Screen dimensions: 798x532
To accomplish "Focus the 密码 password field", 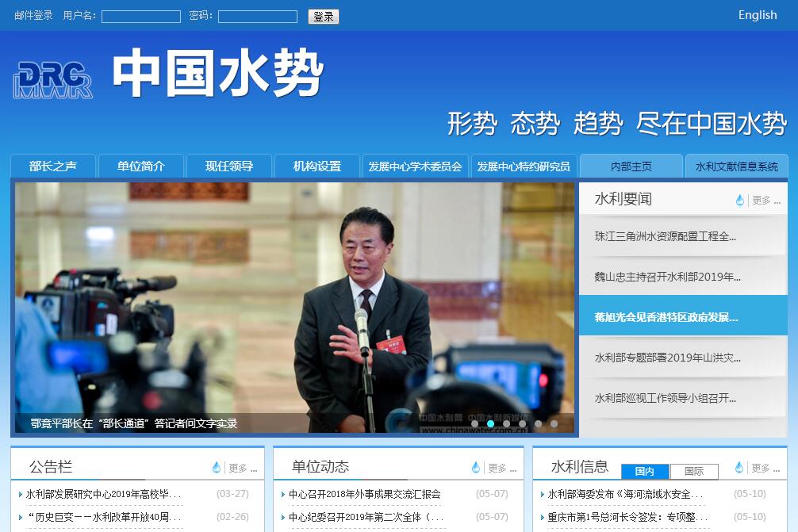I will 258,17.
